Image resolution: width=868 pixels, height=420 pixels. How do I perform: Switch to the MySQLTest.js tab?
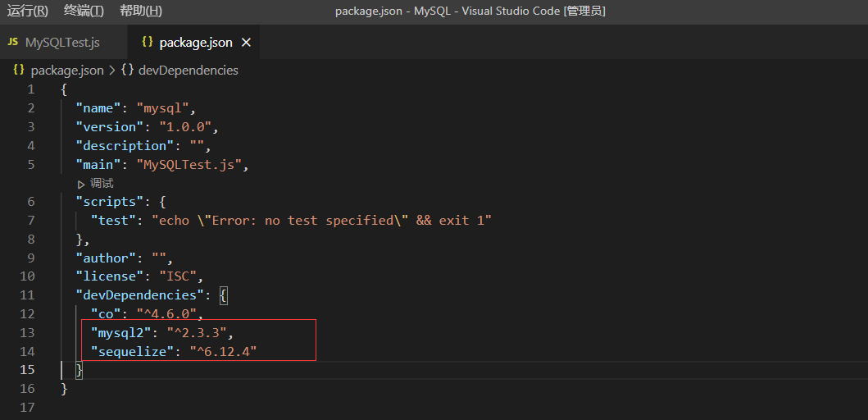click(63, 43)
